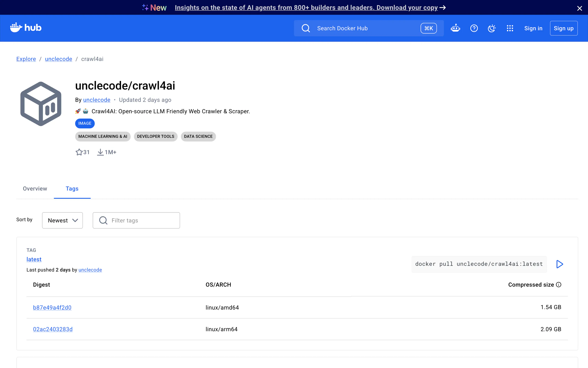
Task: Click the 1.54 GB size value
Action: [x=551, y=307]
